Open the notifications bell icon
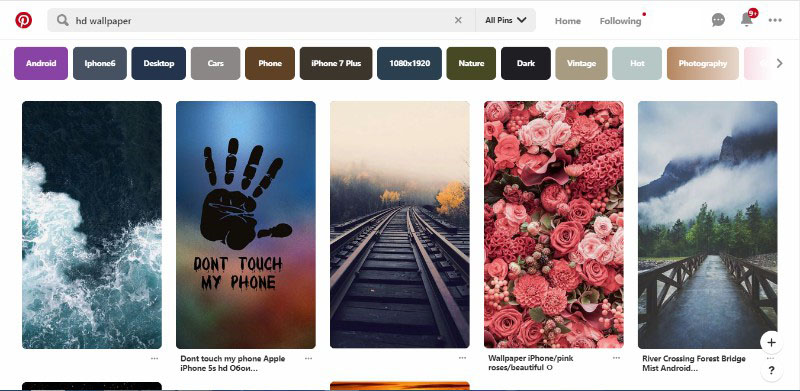This screenshot has height=391, width=800. click(x=747, y=19)
